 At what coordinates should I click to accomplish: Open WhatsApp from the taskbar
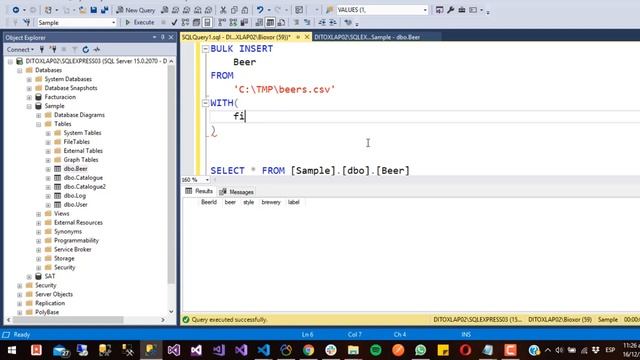420,350
